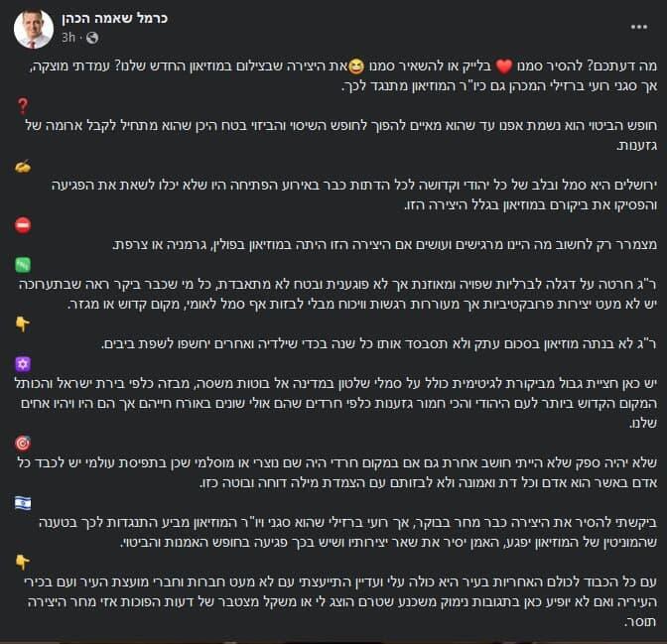The width and height of the screenshot is (667, 644).
Task: Click the opening question paragraph מה דעתכם
Action: [x=343, y=76]
